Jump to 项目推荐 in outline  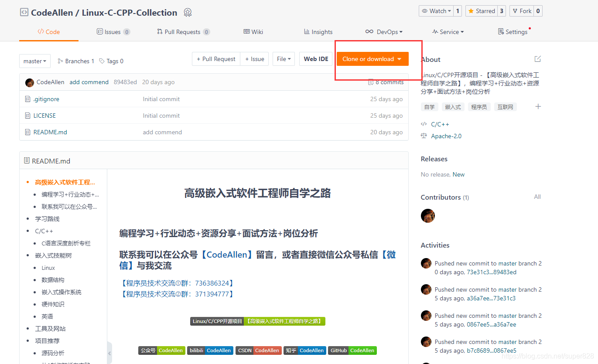pos(47,341)
